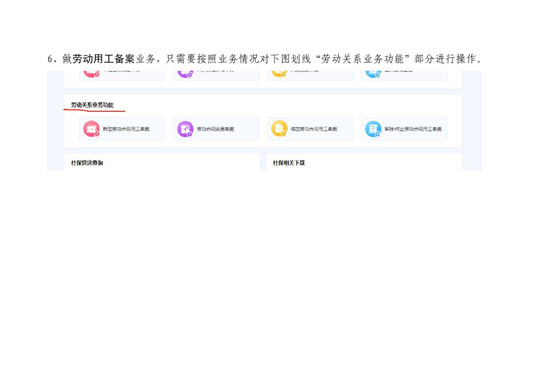Click the cut-off yellow icon in the top row

[279, 74]
